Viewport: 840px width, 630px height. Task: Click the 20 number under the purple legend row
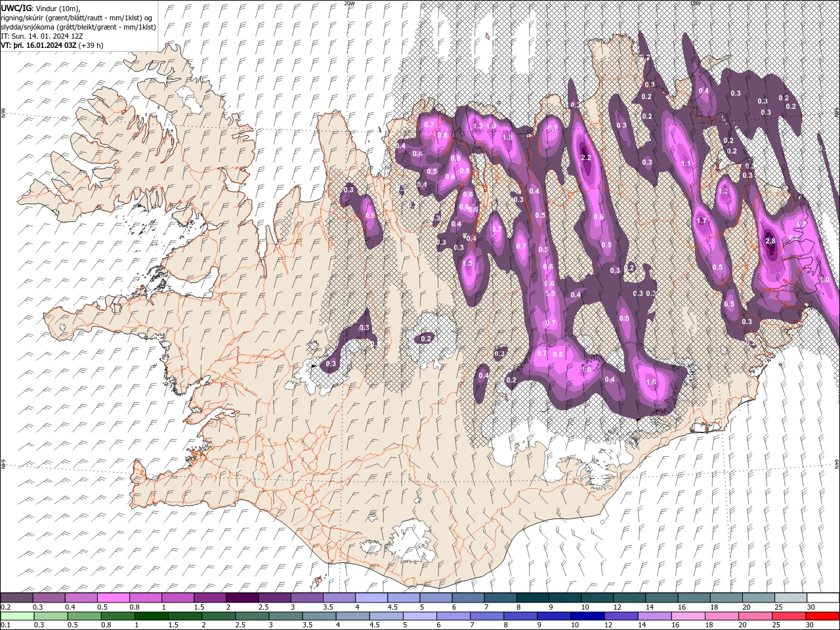tap(746, 607)
